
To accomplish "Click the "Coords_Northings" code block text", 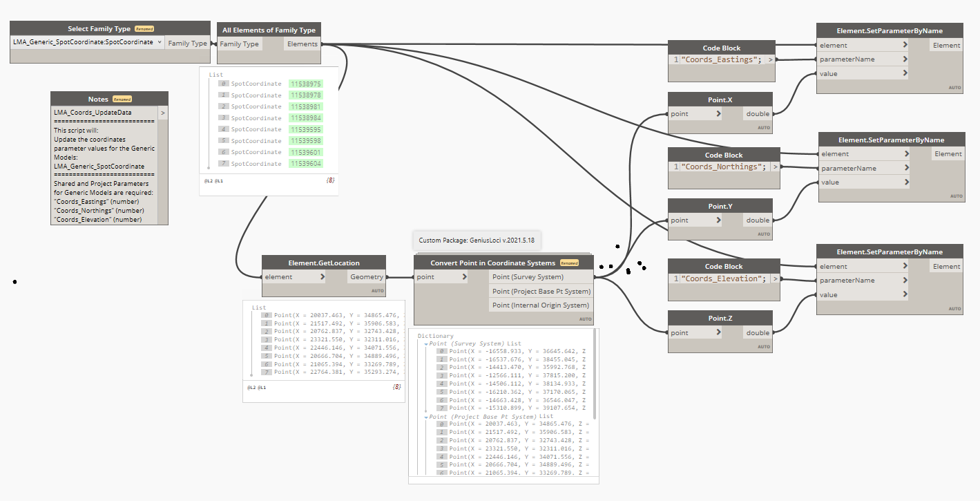I will tap(724, 167).
